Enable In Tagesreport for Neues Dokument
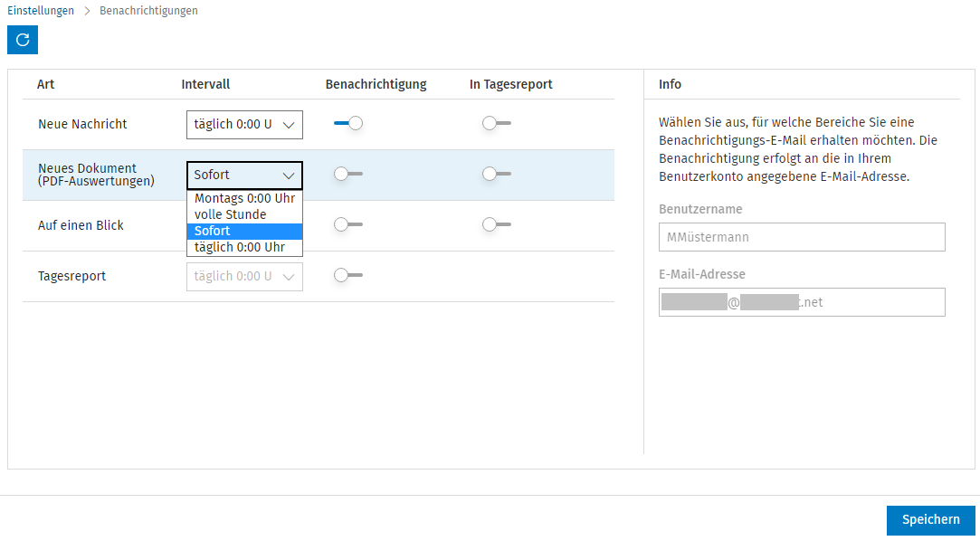Viewport: 980px width, 541px height. coord(497,175)
